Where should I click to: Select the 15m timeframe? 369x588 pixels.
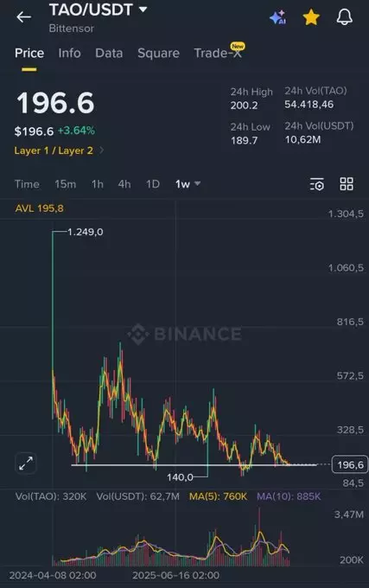(x=65, y=184)
